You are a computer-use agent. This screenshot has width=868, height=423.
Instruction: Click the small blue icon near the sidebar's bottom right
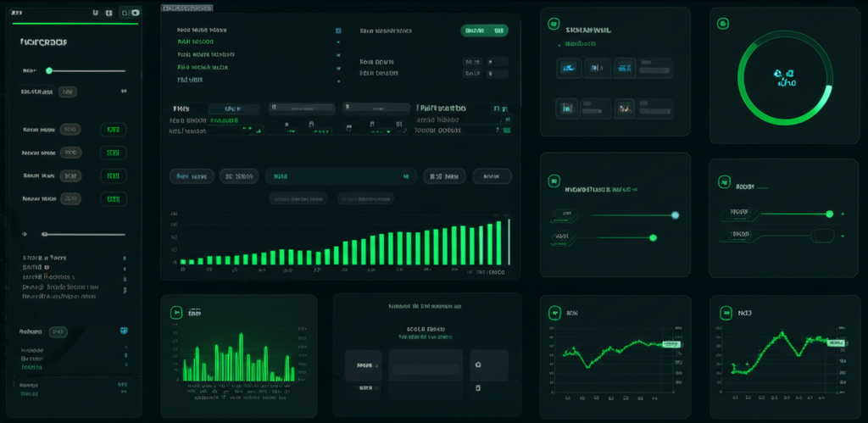click(x=124, y=331)
